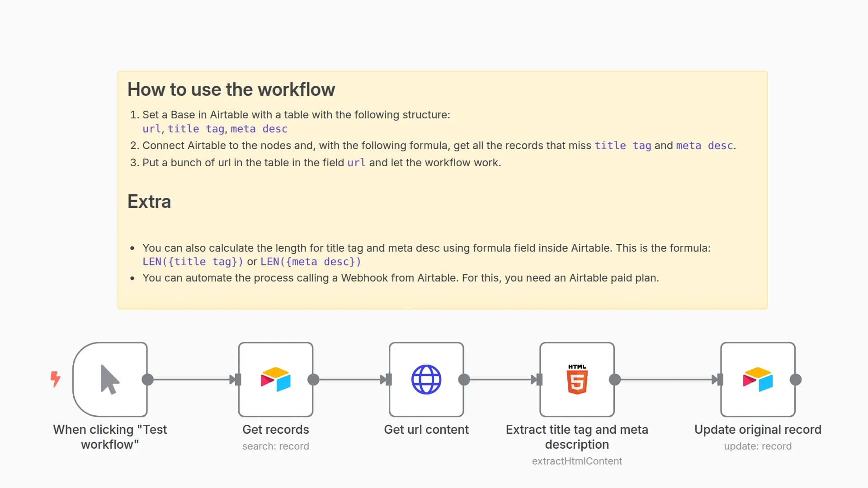Click the output connector of Get records node
The image size is (868, 488).
point(313,380)
